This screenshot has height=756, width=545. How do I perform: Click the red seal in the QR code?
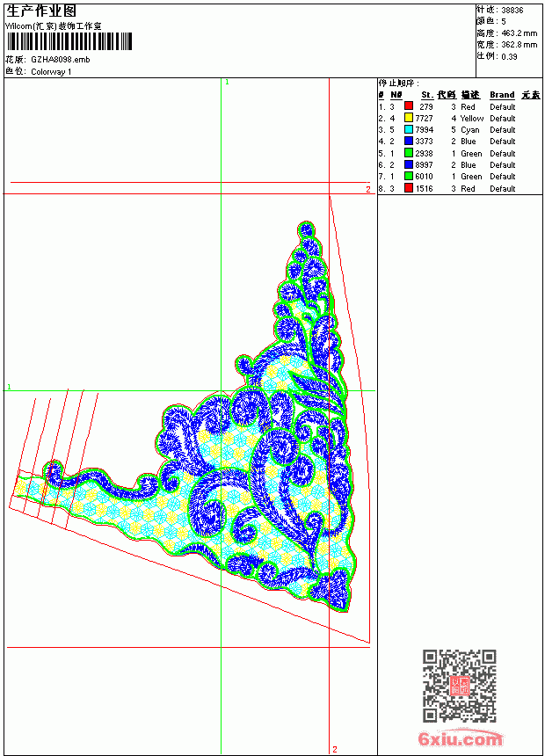tap(460, 686)
